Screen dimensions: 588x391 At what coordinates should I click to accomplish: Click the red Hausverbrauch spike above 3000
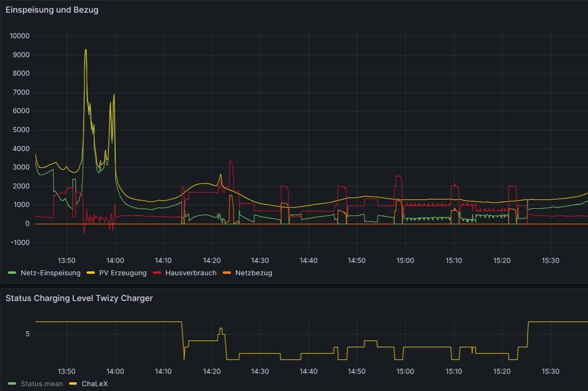click(231, 161)
